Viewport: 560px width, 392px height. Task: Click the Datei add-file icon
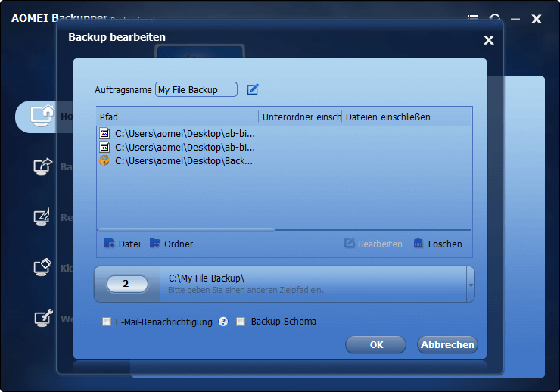pos(109,243)
